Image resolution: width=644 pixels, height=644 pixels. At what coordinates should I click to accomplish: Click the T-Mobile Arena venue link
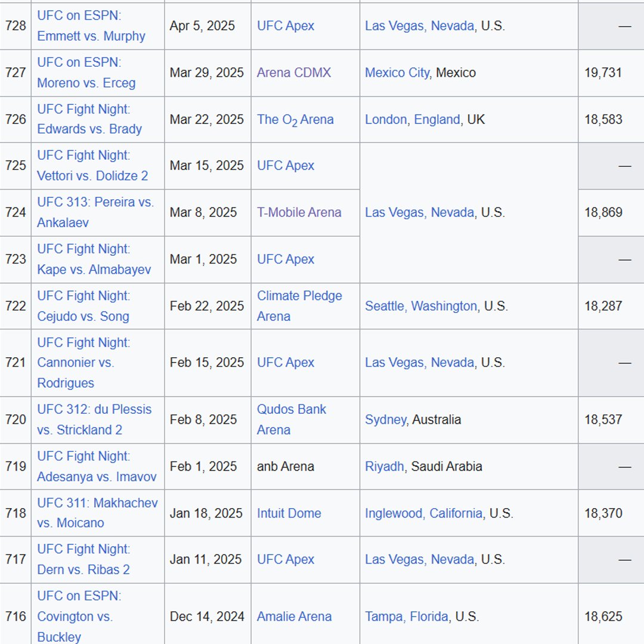(x=299, y=212)
